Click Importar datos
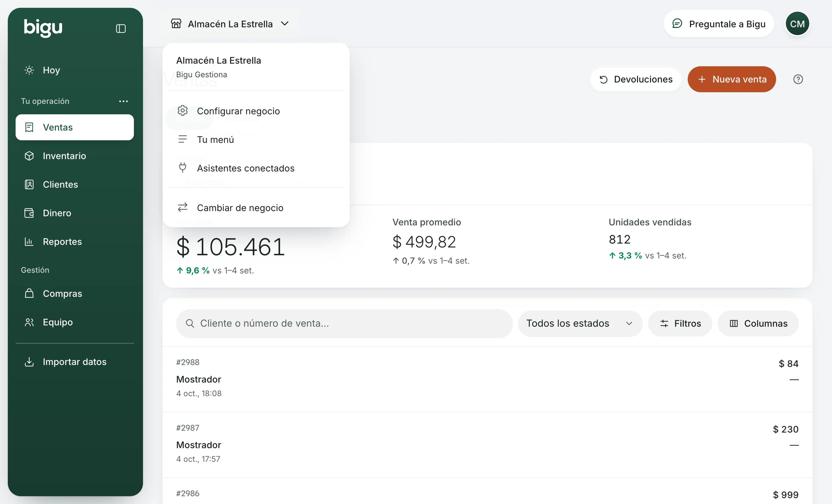The image size is (832, 504). tap(75, 362)
